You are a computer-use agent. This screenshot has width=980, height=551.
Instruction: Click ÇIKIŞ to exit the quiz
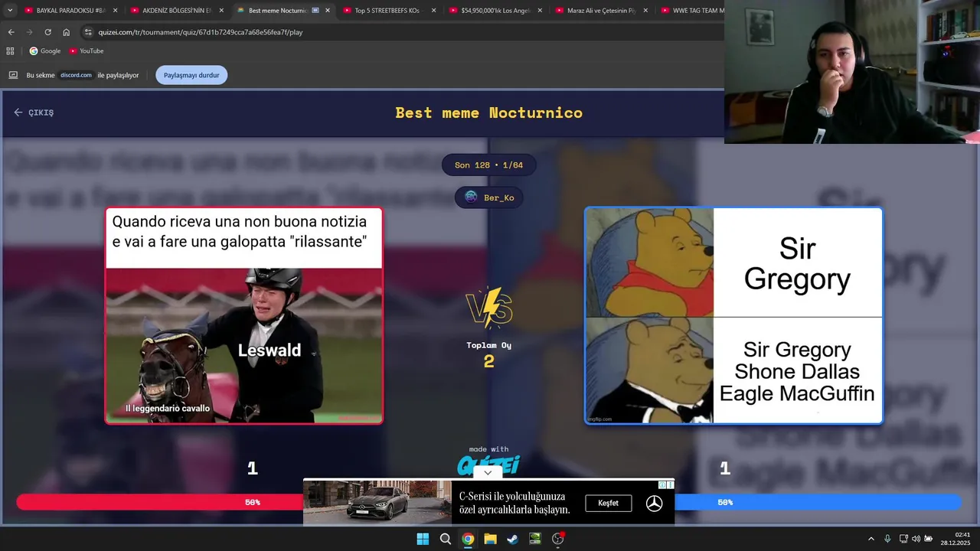34,112
